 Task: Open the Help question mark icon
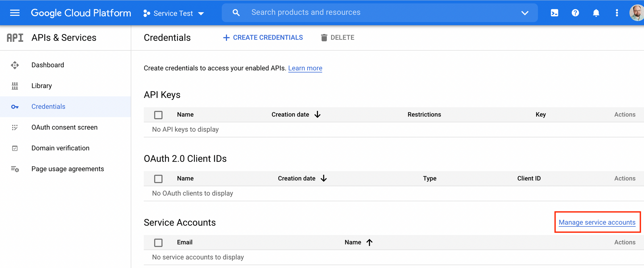575,13
